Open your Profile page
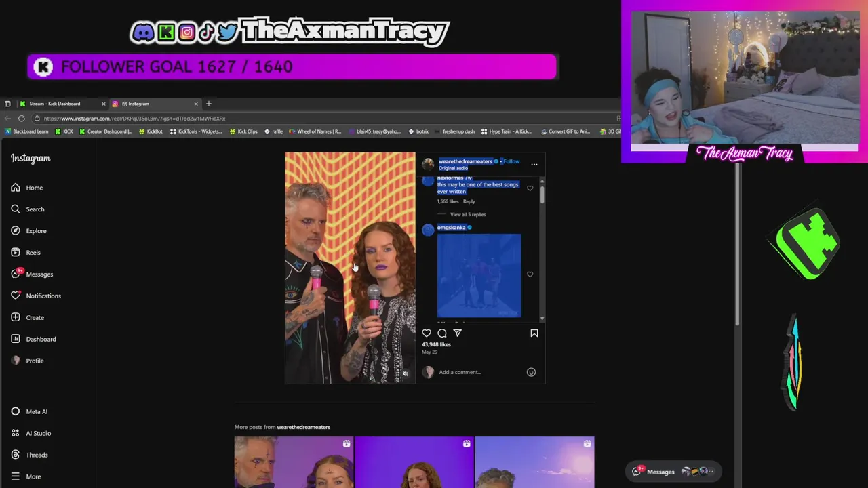The height and width of the screenshot is (488, 868). tap(28, 361)
